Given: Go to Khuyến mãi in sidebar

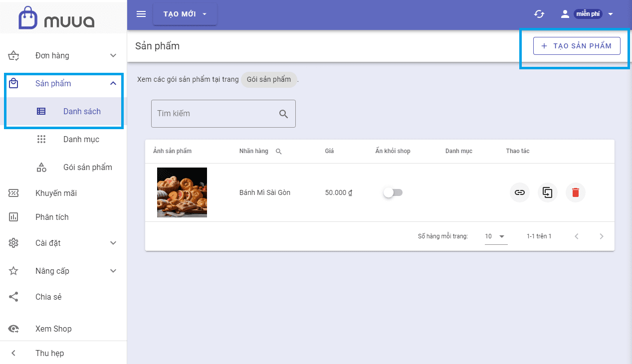Looking at the screenshot, I should [56, 193].
